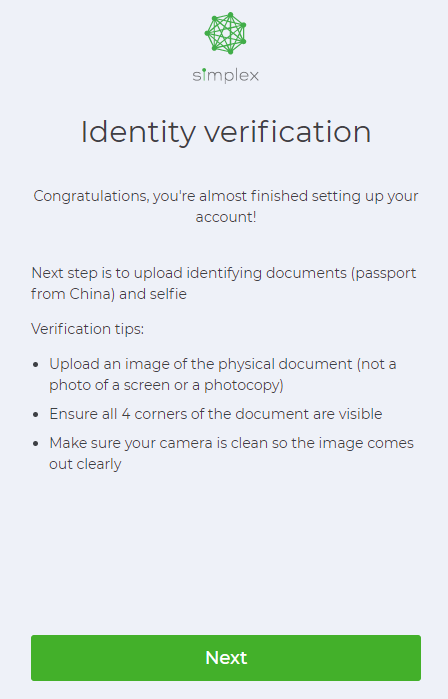Click the green Simplex network logo icon

coord(226,33)
